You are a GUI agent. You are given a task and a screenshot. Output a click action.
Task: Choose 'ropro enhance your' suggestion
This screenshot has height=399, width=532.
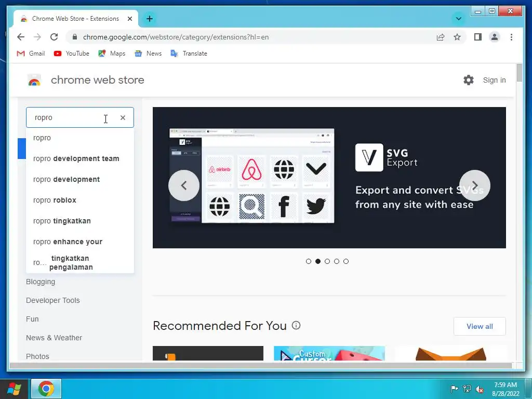80,242
